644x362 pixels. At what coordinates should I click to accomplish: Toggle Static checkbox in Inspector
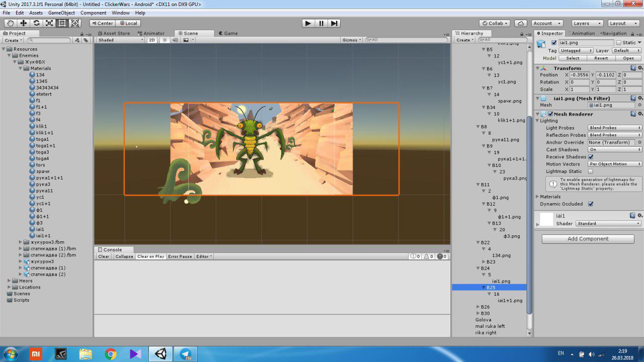619,43
